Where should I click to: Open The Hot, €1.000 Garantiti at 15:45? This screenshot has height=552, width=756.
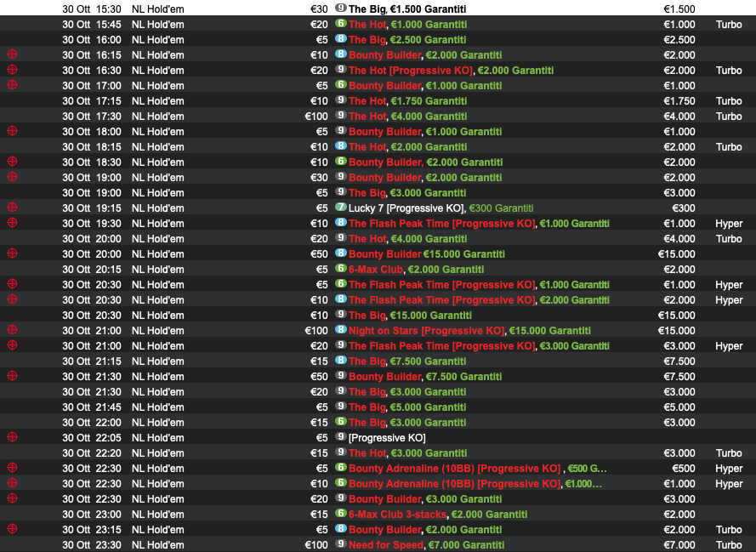tap(407, 25)
